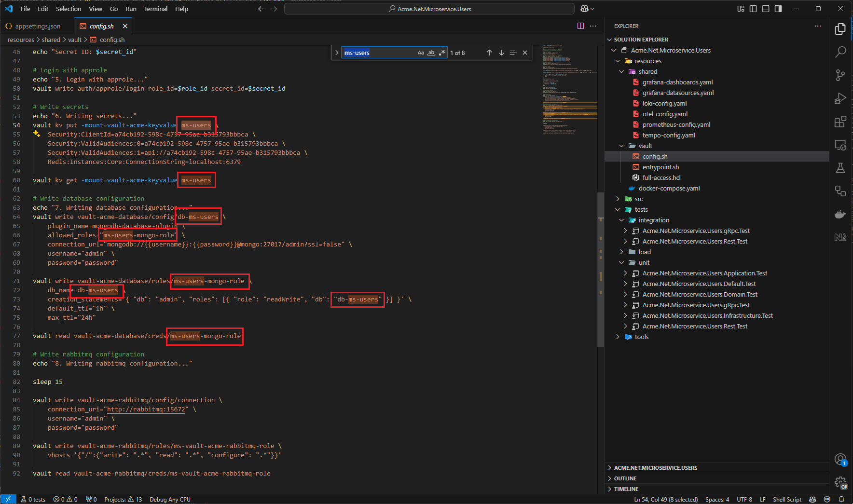853x504 pixels.
Task: Open full-access.hcl in explorer
Action: pyautogui.click(x=661, y=178)
